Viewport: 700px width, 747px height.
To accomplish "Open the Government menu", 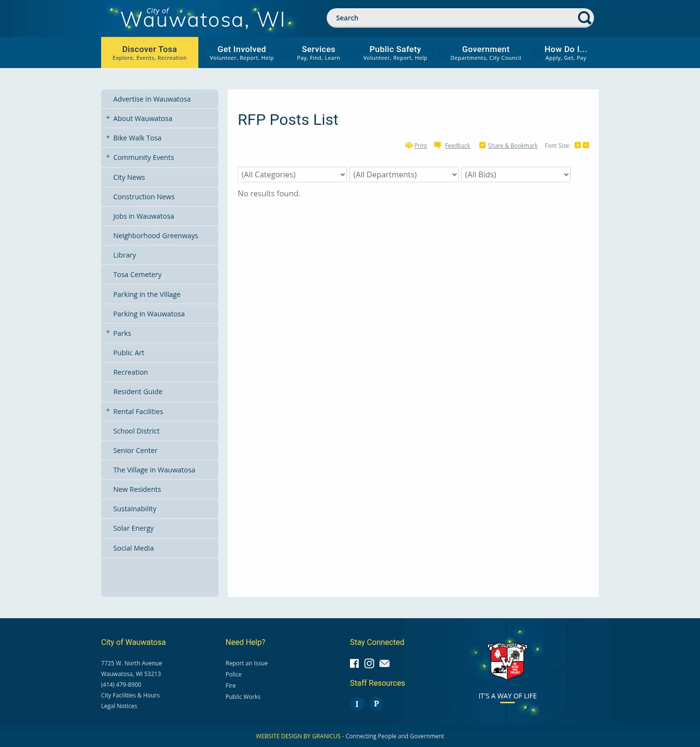I will (x=486, y=52).
